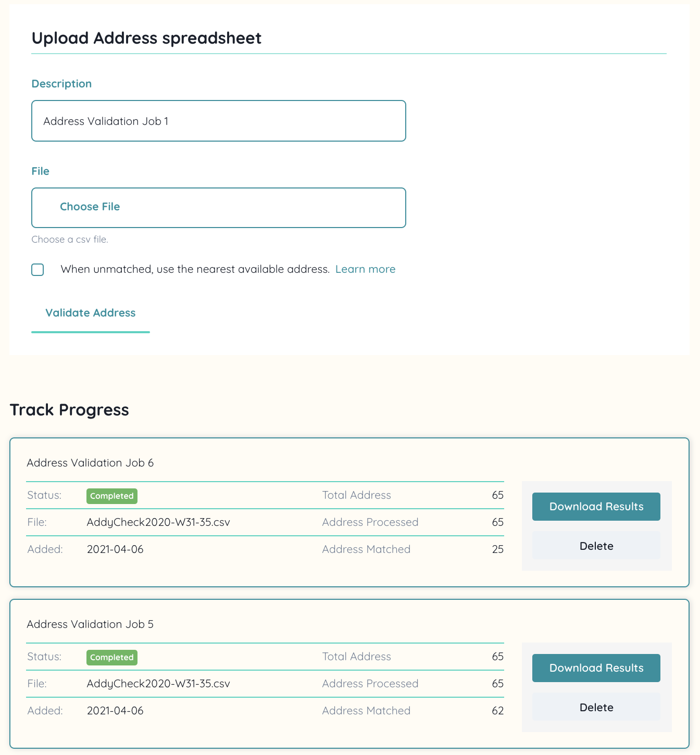This screenshot has width=700, height=755.
Task: Click Choose File to upload a csv
Action: (x=90, y=207)
